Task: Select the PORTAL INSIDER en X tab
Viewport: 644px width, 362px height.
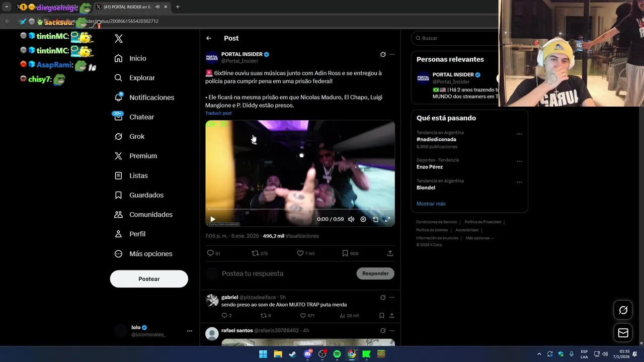Action: click(x=132, y=7)
